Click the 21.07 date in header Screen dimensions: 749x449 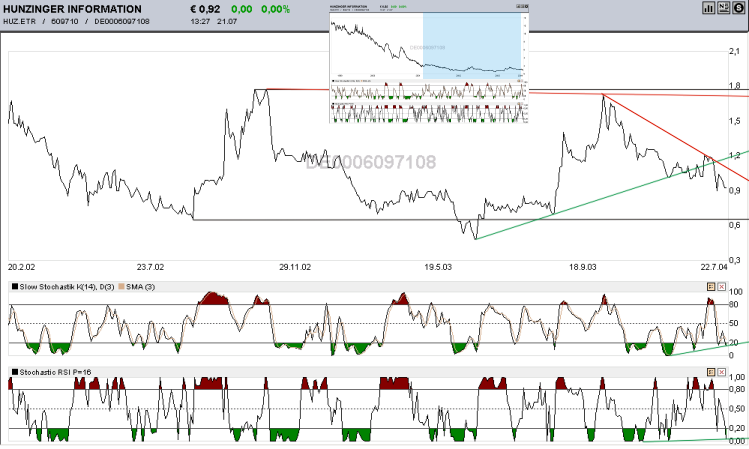[227, 21]
